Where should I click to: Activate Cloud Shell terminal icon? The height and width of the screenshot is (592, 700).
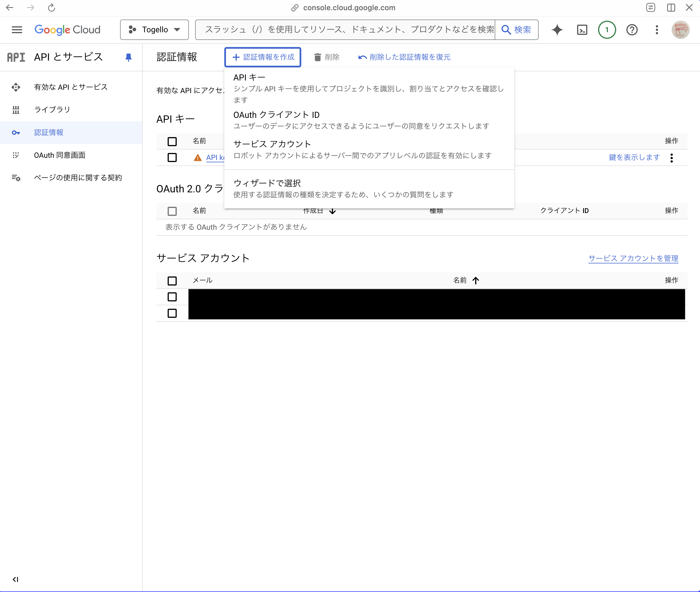point(582,30)
